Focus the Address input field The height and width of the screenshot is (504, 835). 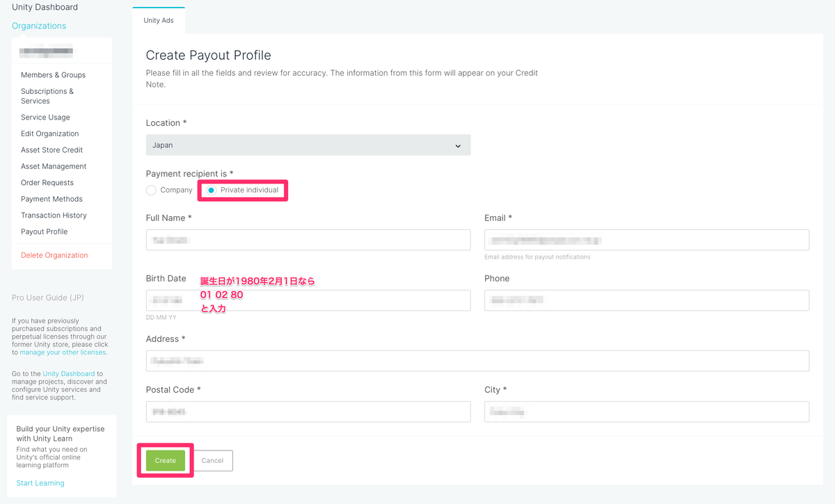coord(477,361)
